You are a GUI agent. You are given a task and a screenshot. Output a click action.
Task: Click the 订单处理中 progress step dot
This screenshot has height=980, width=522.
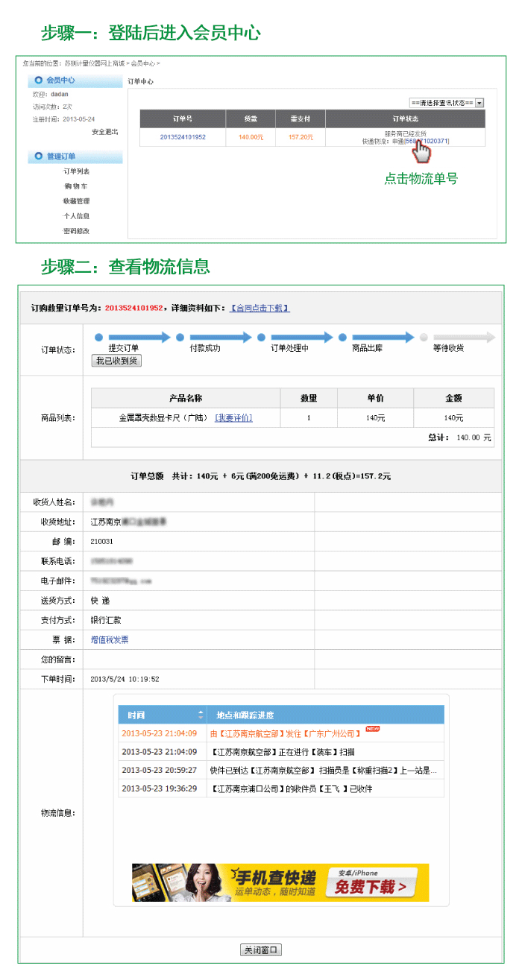coord(261,337)
